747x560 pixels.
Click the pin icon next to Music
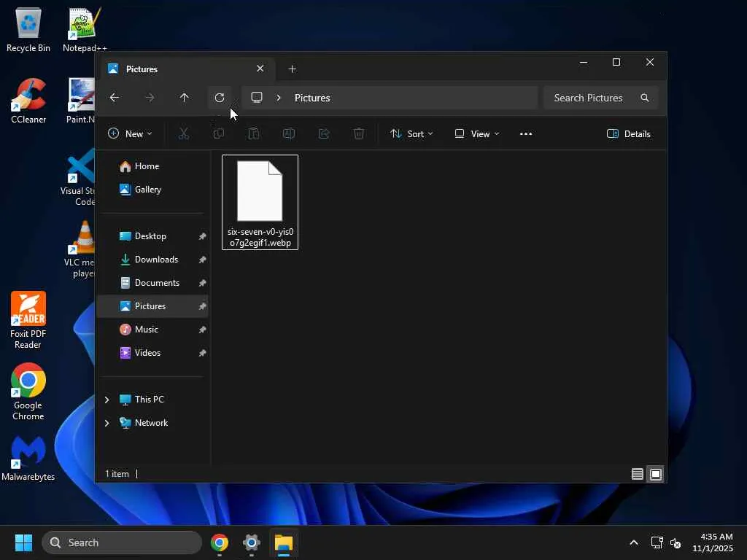pos(202,330)
